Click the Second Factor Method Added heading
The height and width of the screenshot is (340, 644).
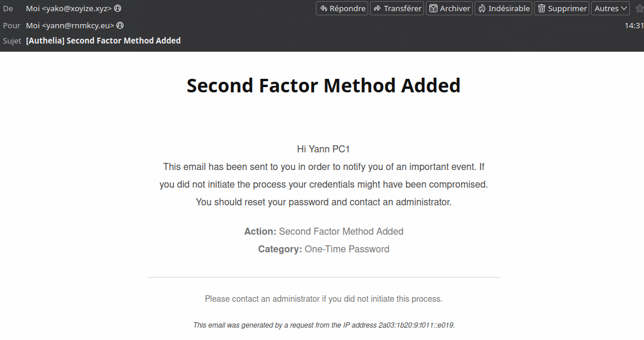[x=323, y=86]
